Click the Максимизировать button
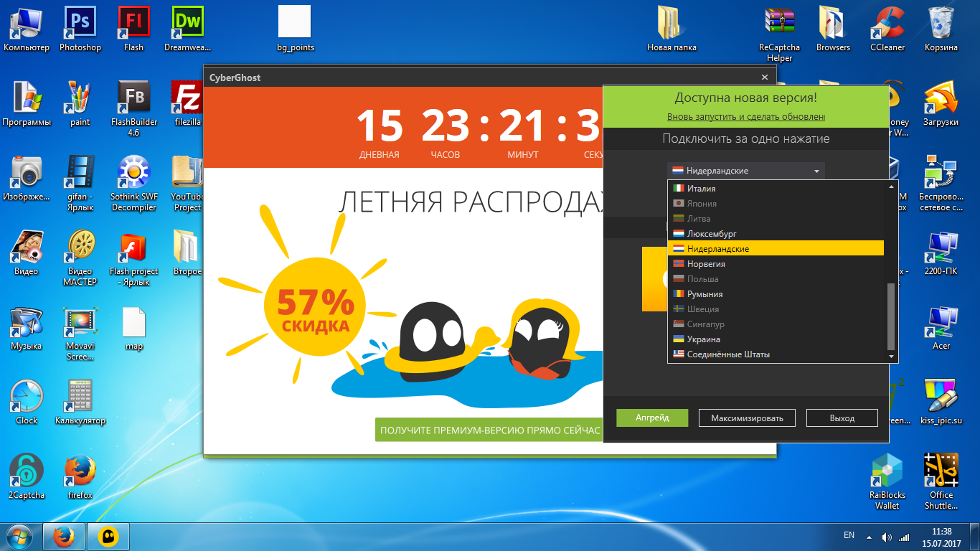Screen dimensions: 980x551 (748, 418)
